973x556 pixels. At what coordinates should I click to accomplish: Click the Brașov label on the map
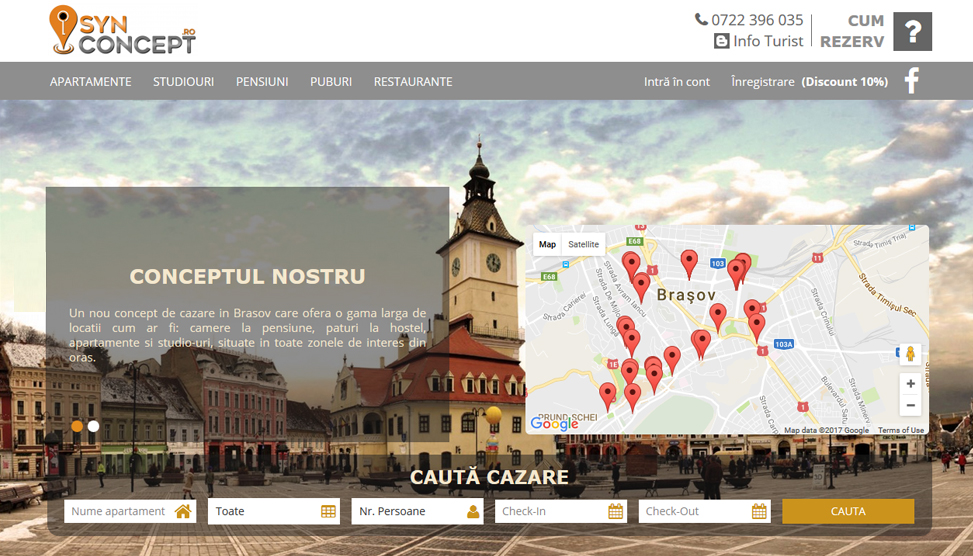pyautogui.click(x=686, y=295)
